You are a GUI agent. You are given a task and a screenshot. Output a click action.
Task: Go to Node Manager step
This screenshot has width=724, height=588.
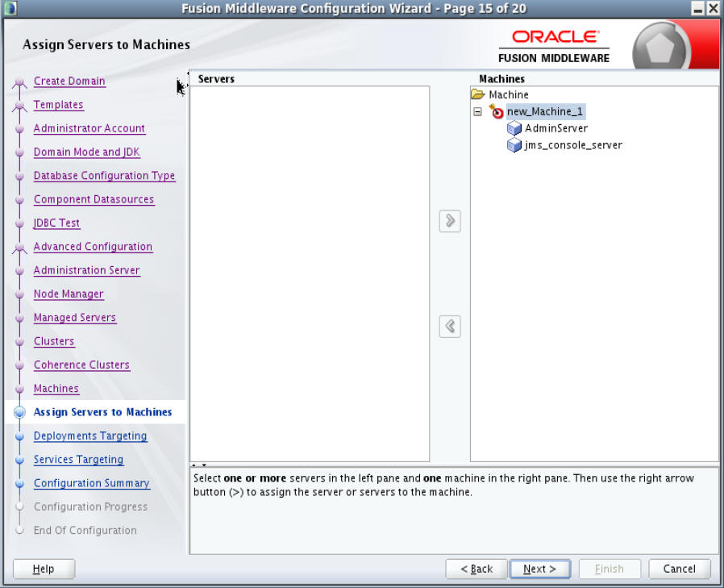tap(69, 294)
